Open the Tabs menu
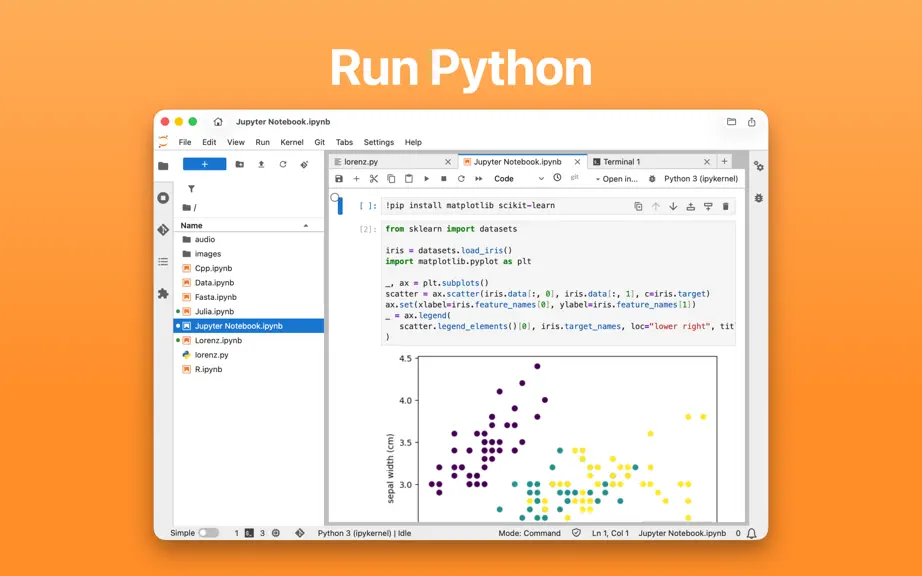Image resolution: width=922 pixels, height=576 pixels. [x=344, y=142]
